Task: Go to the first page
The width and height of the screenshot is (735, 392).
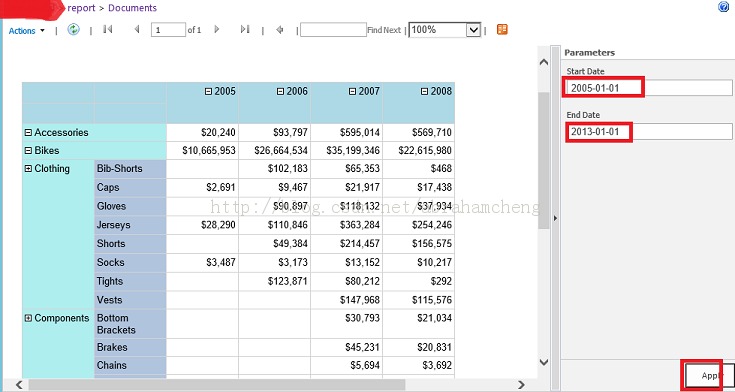Action: pyautogui.click(x=107, y=30)
